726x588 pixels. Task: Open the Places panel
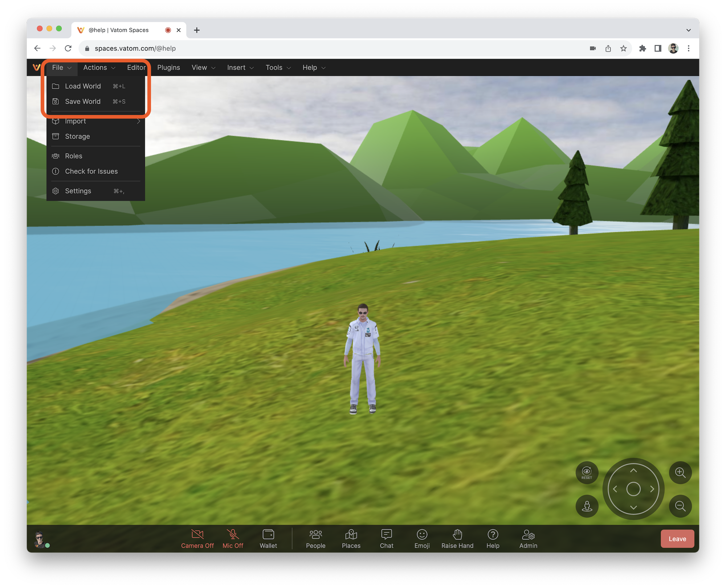click(x=351, y=539)
